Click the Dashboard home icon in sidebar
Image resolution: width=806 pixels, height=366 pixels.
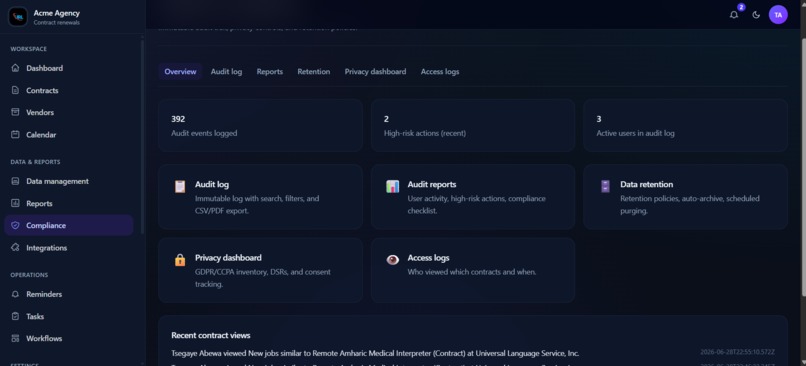[x=15, y=68]
